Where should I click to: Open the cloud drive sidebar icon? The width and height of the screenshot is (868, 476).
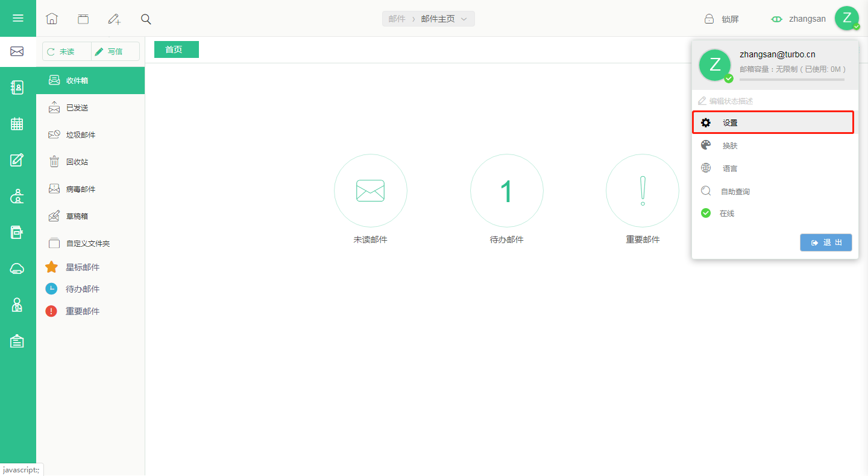coord(17,269)
